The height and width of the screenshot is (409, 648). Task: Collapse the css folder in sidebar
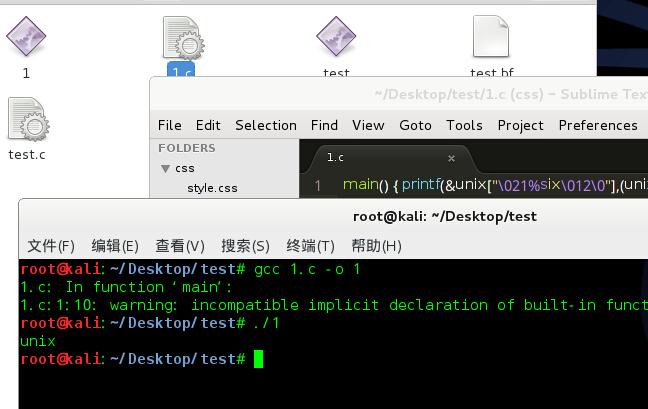tap(166, 168)
